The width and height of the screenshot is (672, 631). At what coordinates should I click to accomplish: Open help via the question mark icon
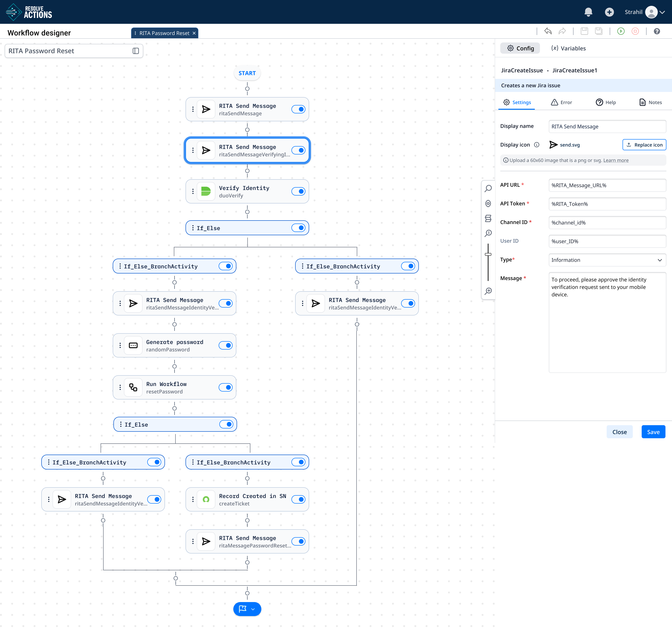(657, 31)
